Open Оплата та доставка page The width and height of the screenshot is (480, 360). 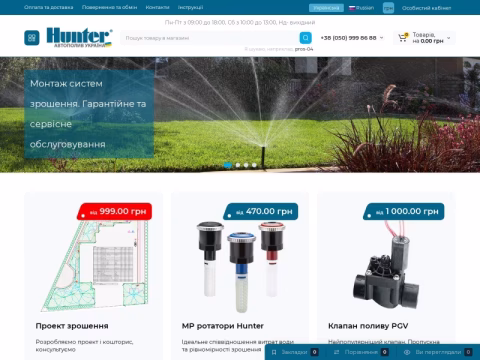pyautogui.click(x=49, y=7)
